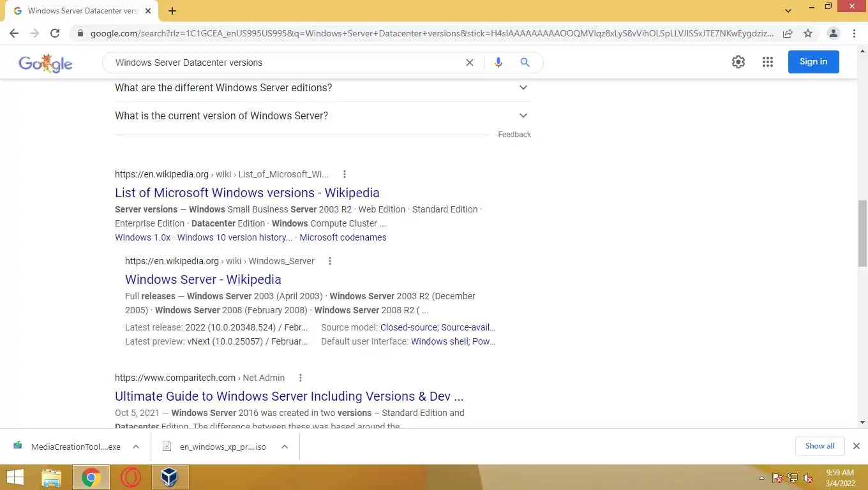Click the browser forward arrow
The width and height of the screenshot is (868, 490).
34,33
